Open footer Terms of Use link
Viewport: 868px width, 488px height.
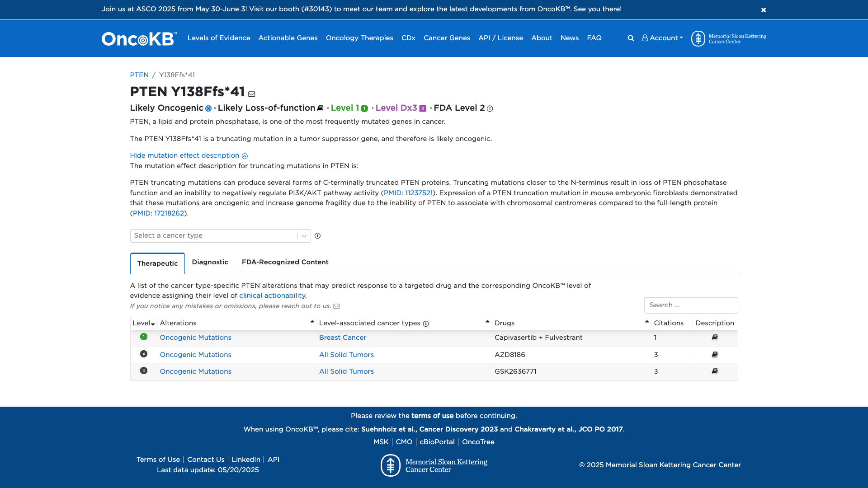click(158, 460)
